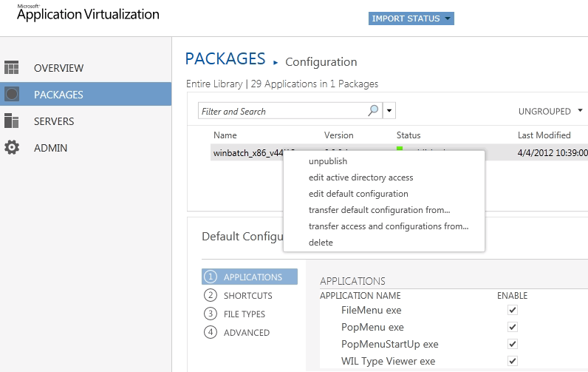
Task: Click step 3 circle for File Types
Action: [x=211, y=314]
